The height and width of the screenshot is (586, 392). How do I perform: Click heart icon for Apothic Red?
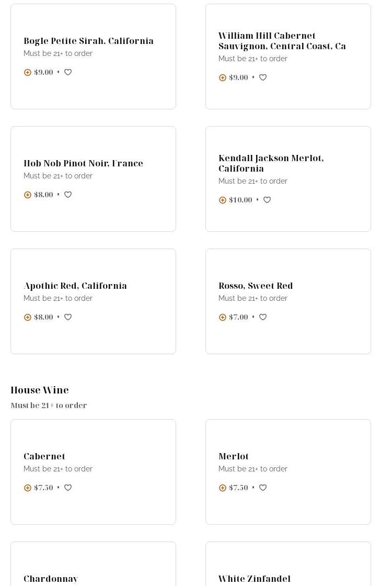pos(68,317)
